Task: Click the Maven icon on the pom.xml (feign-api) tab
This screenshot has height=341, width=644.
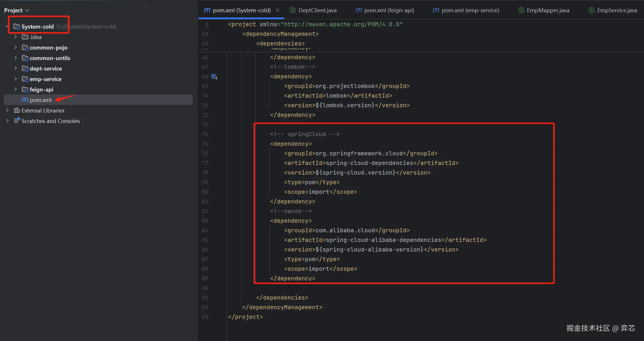Action: (x=359, y=10)
